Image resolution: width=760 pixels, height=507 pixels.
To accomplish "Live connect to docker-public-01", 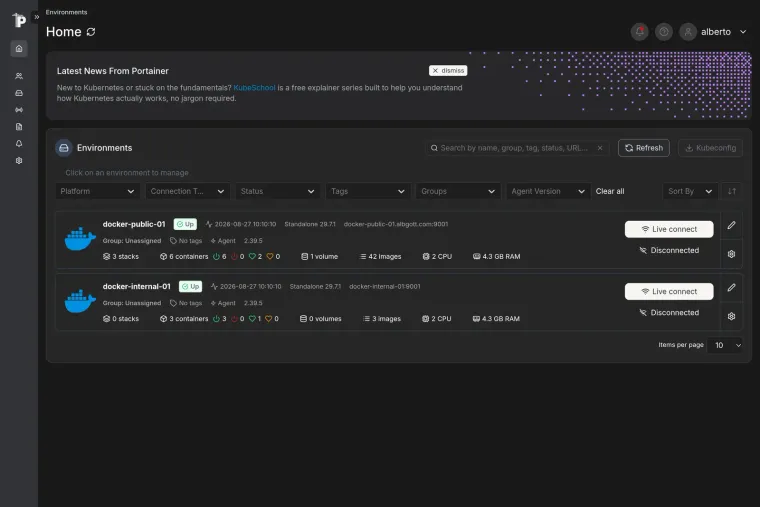I will 669,229.
